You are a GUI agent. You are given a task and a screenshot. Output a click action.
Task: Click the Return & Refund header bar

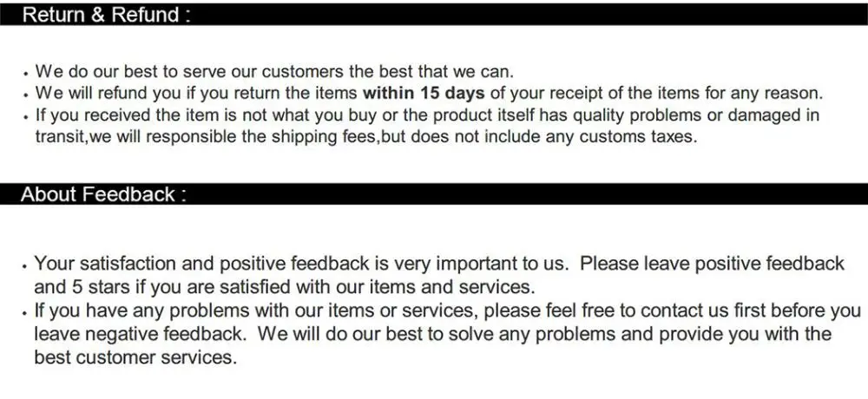tap(434, 15)
